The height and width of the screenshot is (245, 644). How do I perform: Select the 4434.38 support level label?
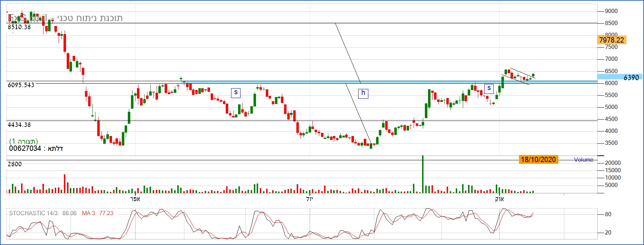[19, 125]
